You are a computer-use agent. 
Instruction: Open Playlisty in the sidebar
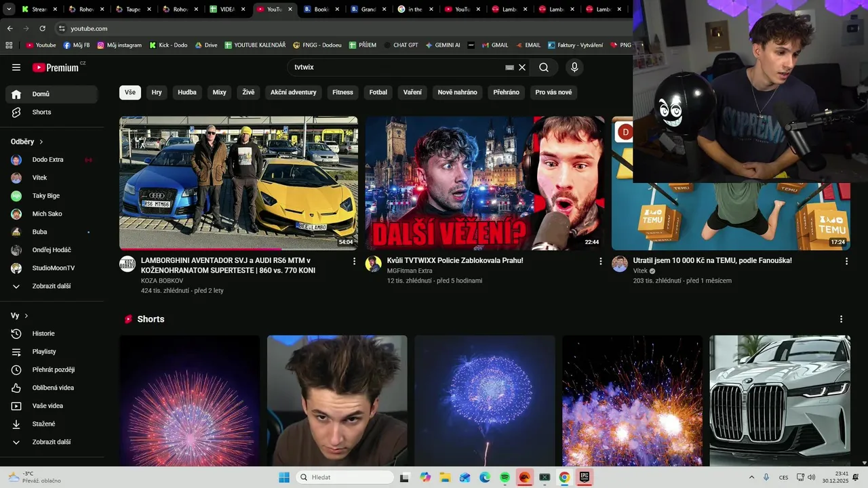coord(52,352)
